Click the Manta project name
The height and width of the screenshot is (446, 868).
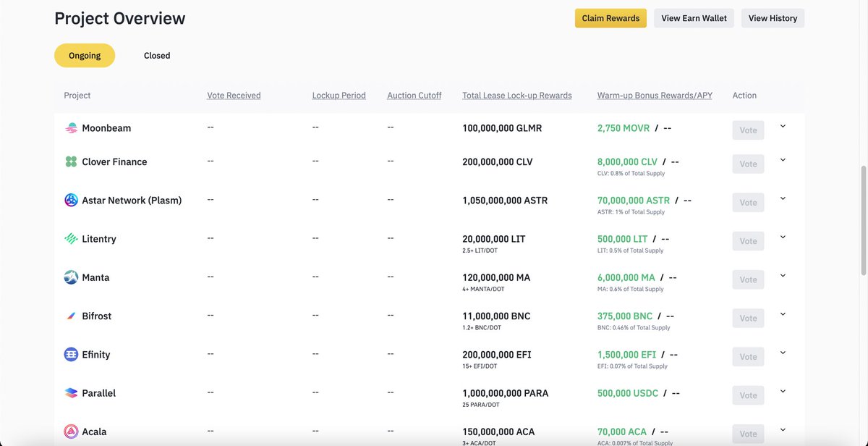(95, 277)
